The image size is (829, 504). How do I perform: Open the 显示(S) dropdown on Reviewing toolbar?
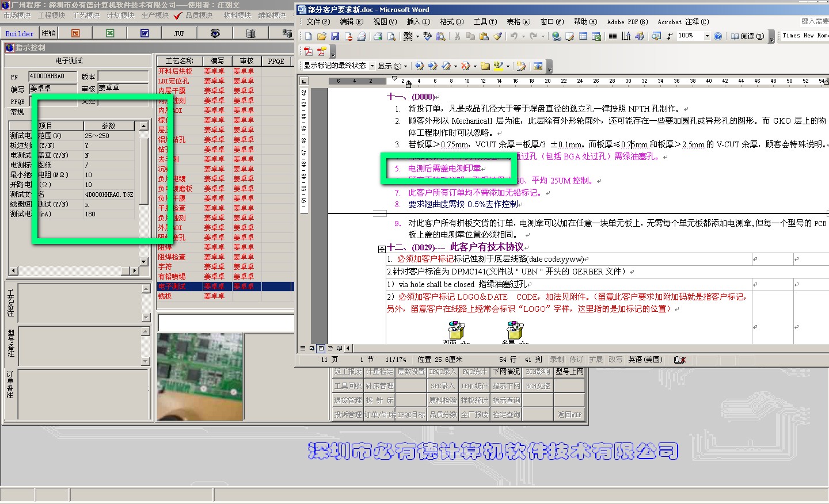coord(393,66)
